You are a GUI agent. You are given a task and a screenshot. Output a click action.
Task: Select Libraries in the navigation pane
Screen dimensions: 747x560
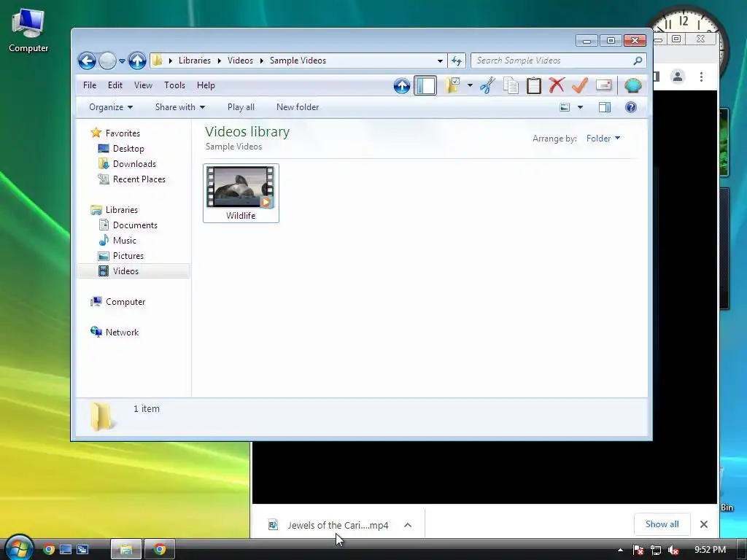point(122,210)
